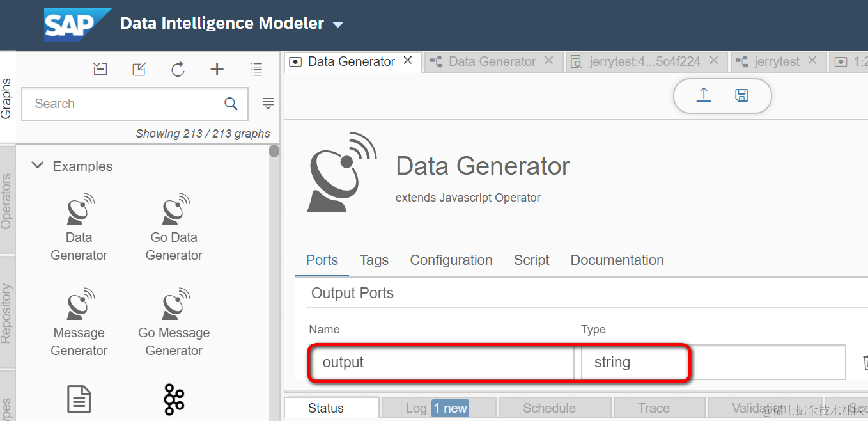Click the large Data Generator satellite icon
This screenshot has width=868, height=421.
coord(342,173)
